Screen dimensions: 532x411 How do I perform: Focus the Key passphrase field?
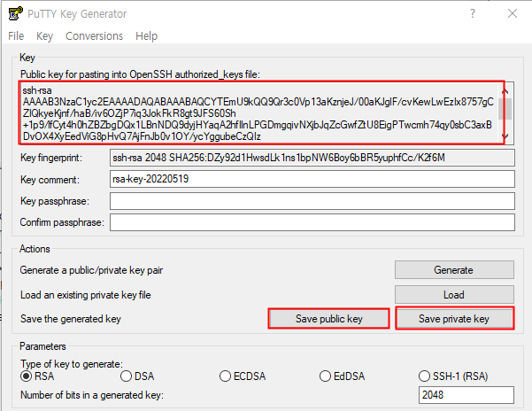(x=312, y=201)
